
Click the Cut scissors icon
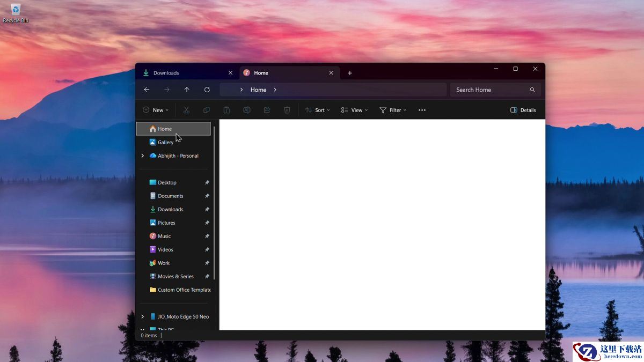coord(186,110)
